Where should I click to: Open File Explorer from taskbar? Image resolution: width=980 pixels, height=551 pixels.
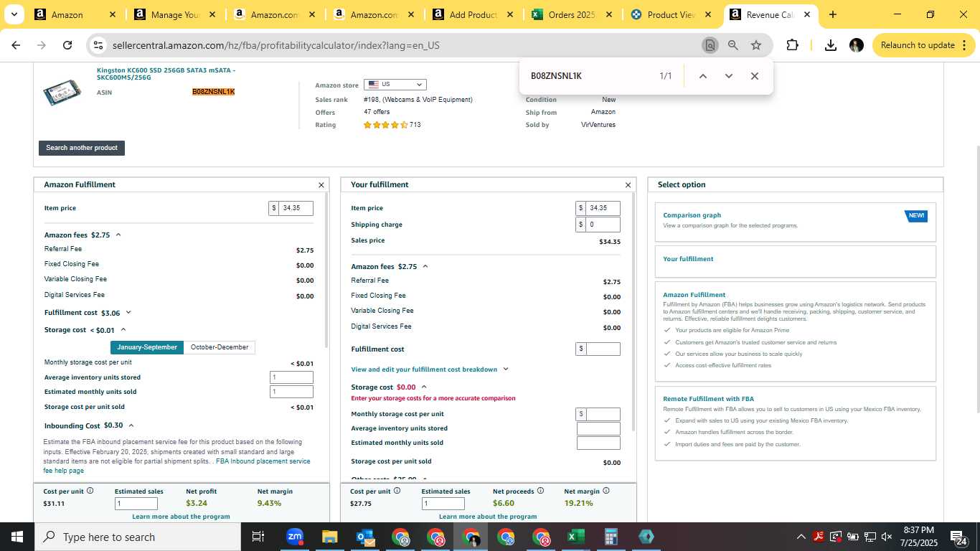[x=329, y=537]
